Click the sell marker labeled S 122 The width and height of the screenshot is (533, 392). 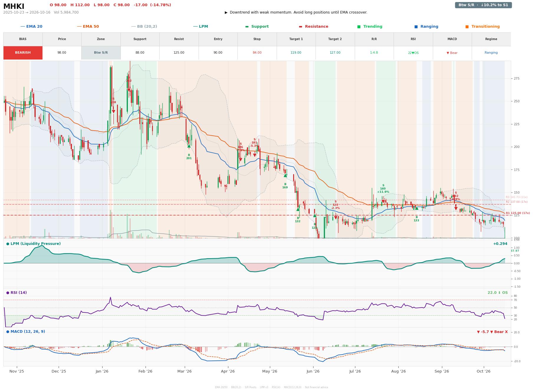coord(336,218)
